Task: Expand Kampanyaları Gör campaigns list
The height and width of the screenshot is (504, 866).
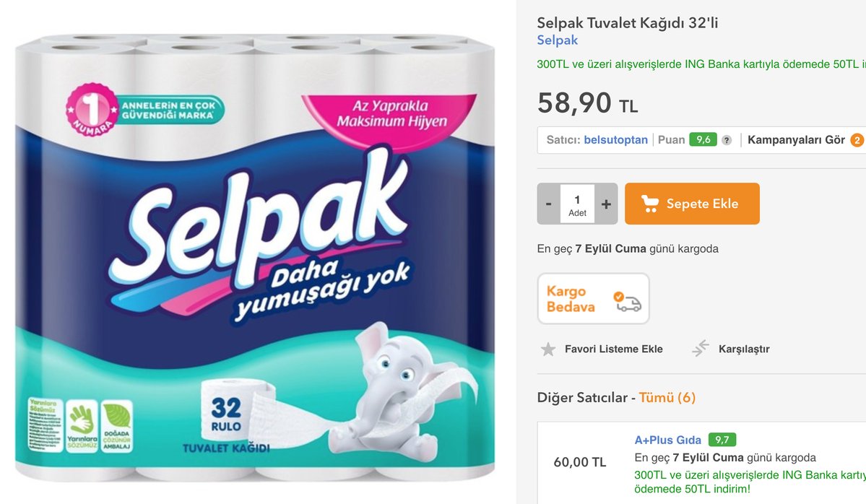Action: [795, 140]
